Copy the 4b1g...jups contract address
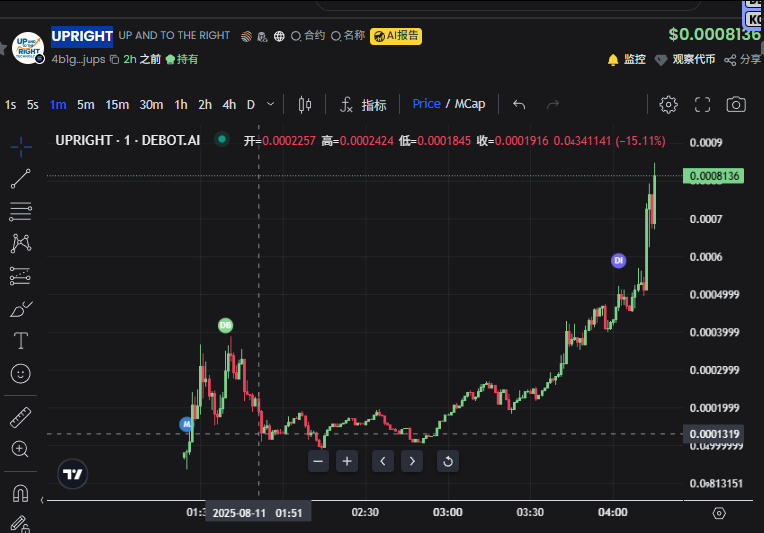The width and height of the screenshot is (764, 533). 115,59
